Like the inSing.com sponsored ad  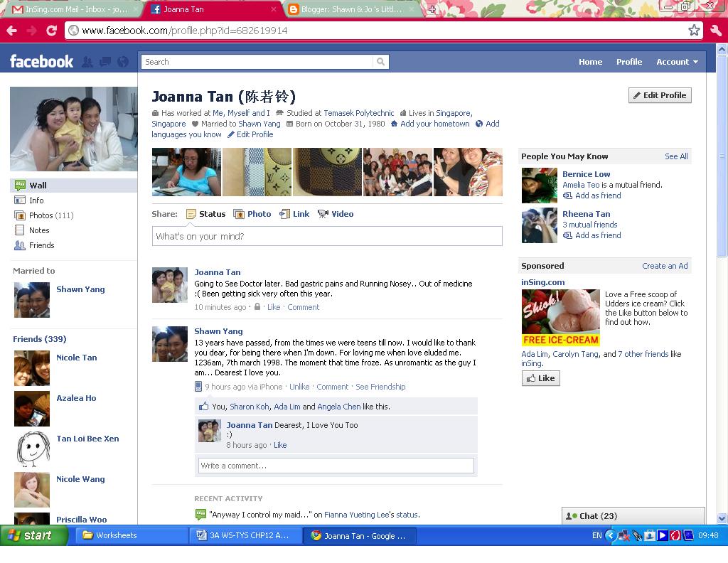(541, 378)
